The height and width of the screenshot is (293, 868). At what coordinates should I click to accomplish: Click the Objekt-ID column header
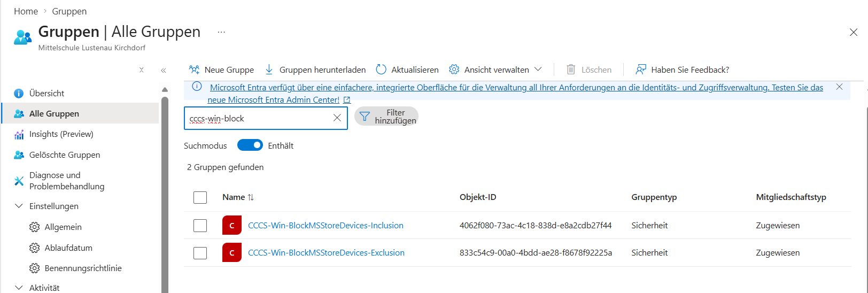[x=478, y=197]
